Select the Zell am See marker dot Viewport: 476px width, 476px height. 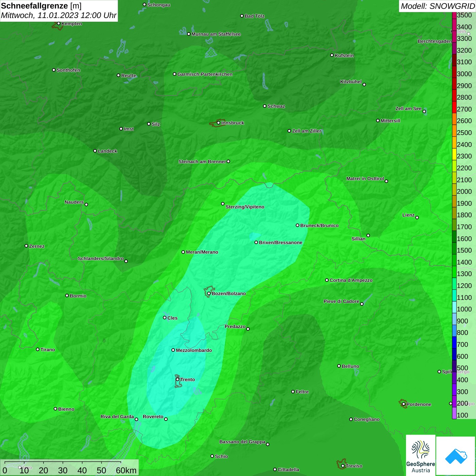424,112
